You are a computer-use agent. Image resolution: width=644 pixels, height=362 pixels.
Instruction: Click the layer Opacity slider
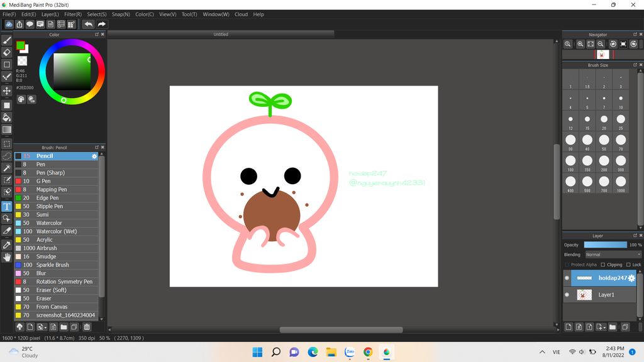(x=605, y=244)
